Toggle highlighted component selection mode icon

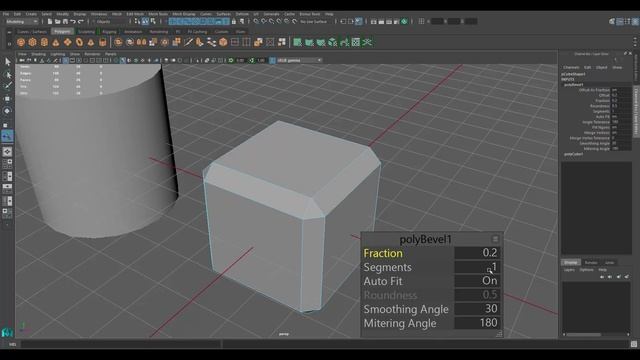145,21
